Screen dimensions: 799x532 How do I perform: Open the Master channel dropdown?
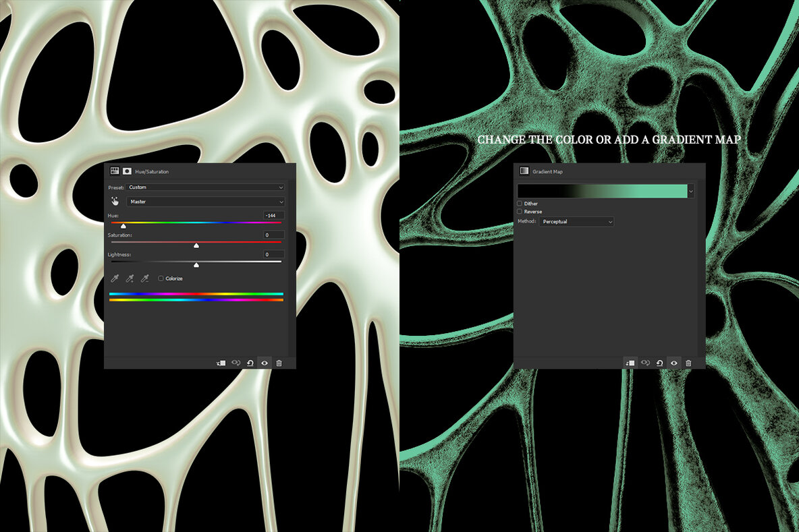click(206, 201)
